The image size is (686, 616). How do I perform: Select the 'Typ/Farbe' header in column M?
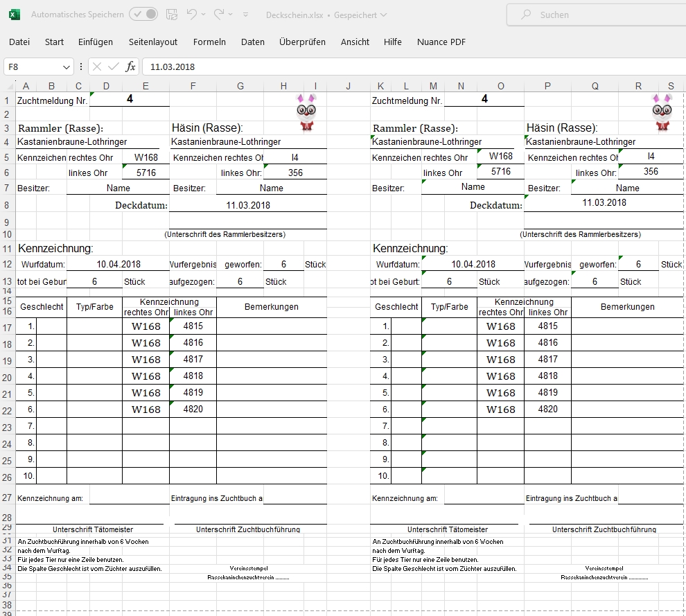[x=449, y=307]
